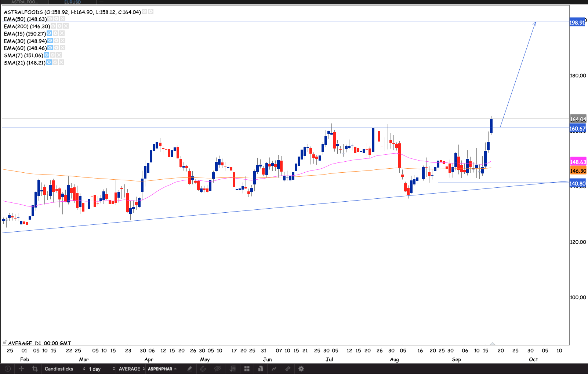Open the grid layout icon
The width and height of the screenshot is (588, 374).
click(247, 369)
